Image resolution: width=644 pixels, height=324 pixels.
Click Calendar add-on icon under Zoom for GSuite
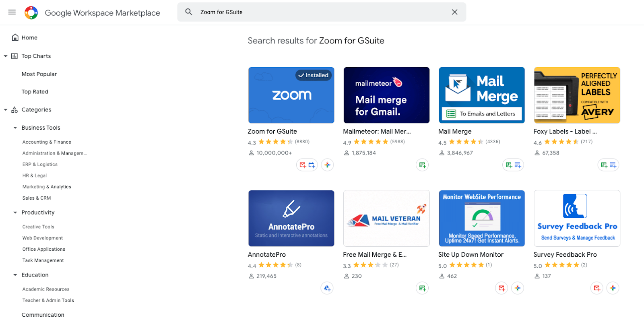click(x=312, y=165)
